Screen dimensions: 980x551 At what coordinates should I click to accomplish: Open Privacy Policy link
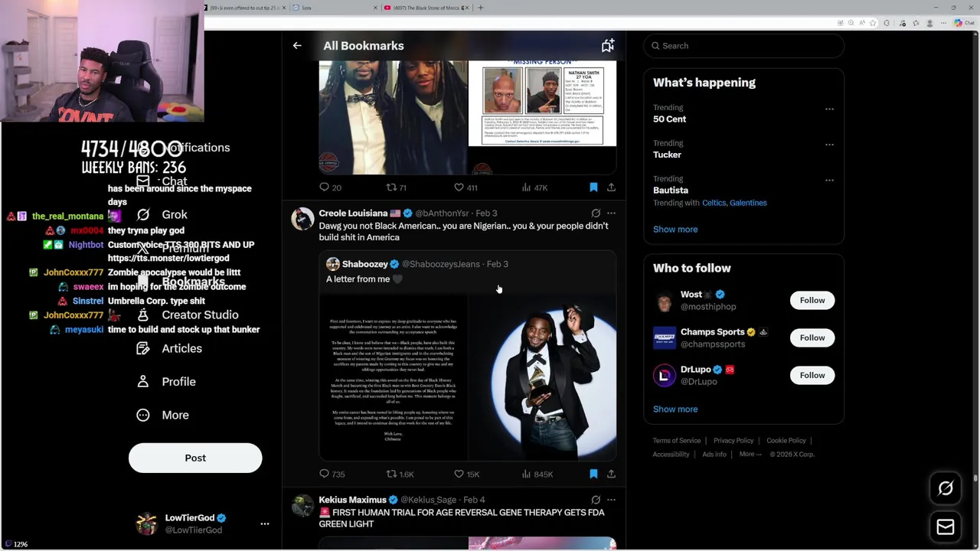coord(733,441)
